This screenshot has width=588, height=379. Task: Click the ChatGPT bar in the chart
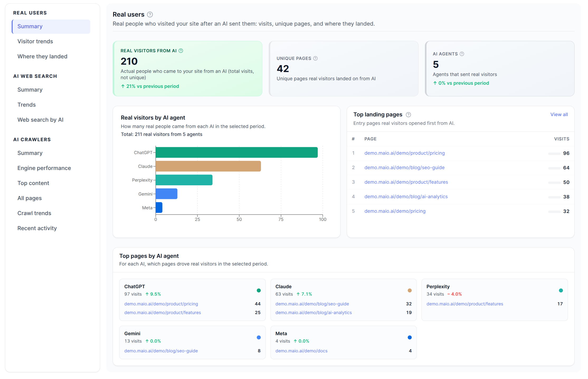[x=236, y=152]
